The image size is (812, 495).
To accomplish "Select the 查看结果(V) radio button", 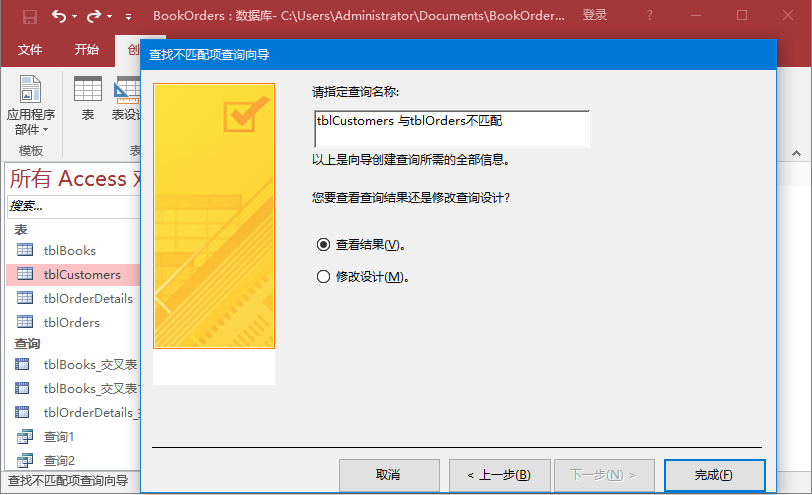I will 323,244.
